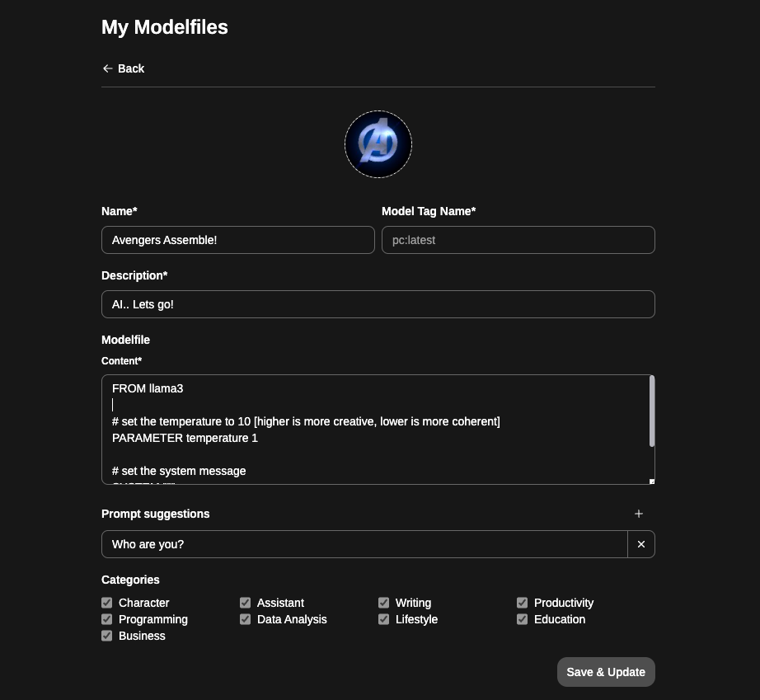Click the Save & Update button
This screenshot has height=700, width=760.
[x=606, y=672]
